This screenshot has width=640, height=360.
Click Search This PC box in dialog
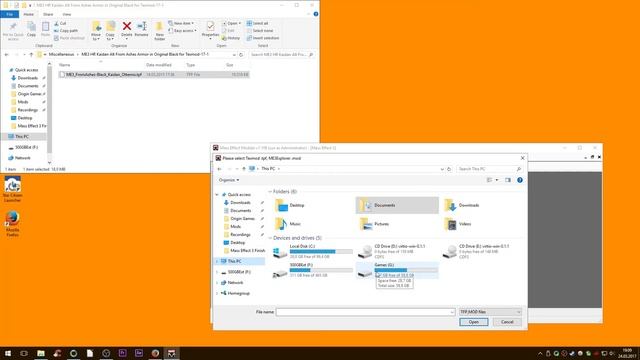click(489, 169)
